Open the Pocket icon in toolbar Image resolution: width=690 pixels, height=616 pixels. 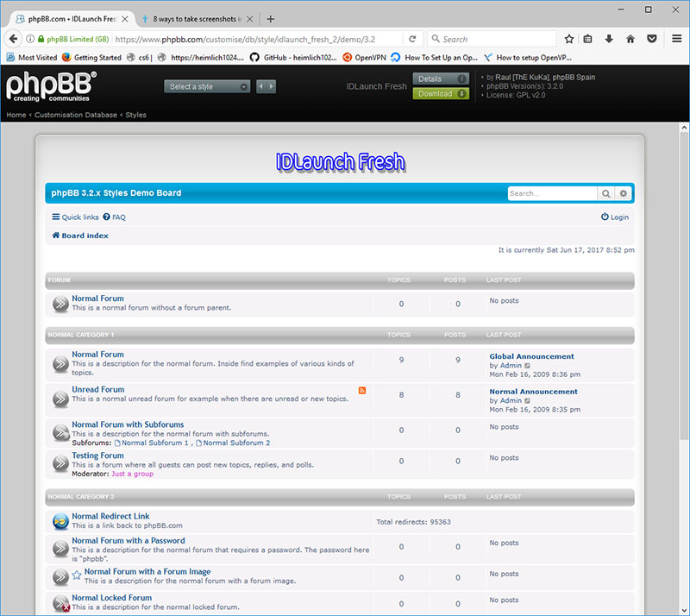[652, 39]
